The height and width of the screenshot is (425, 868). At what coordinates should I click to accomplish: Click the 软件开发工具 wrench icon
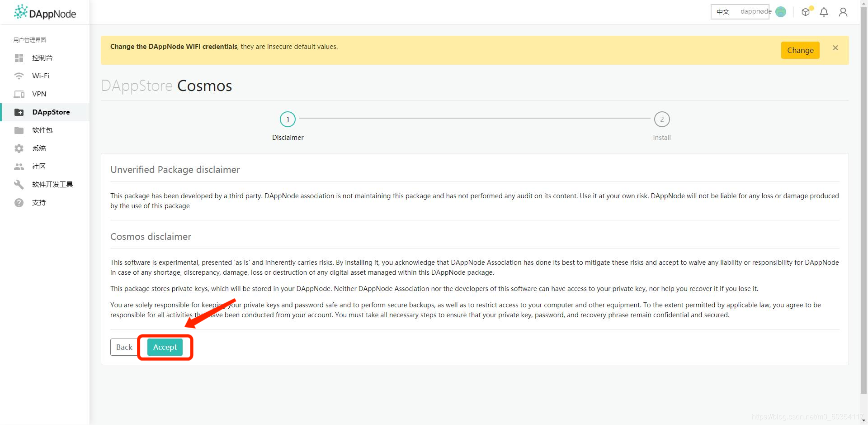pyautogui.click(x=19, y=185)
